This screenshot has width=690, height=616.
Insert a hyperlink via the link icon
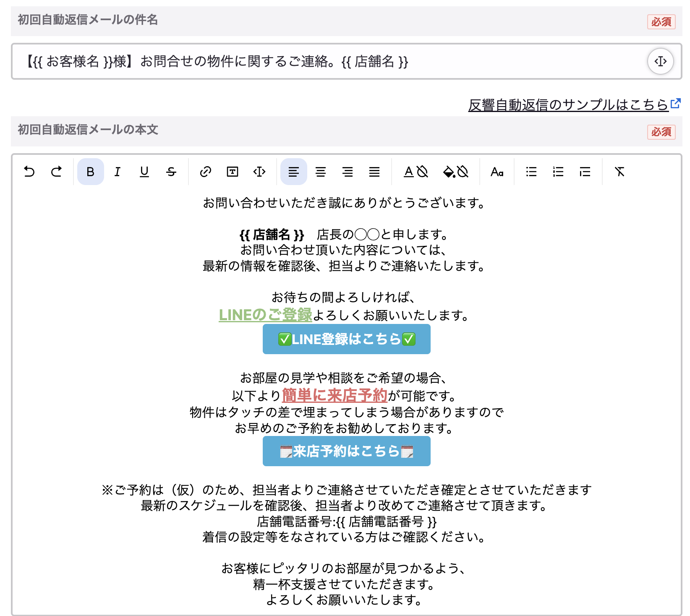pyautogui.click(x=206, y=172)
